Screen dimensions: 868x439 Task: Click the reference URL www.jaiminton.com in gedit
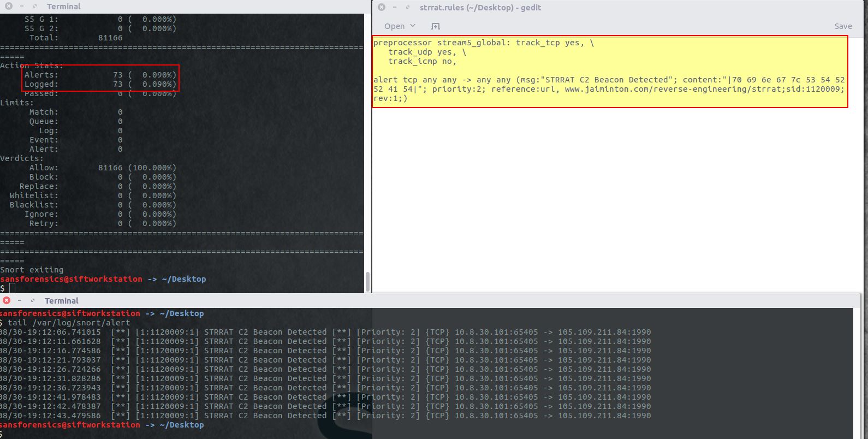(609, 89)
